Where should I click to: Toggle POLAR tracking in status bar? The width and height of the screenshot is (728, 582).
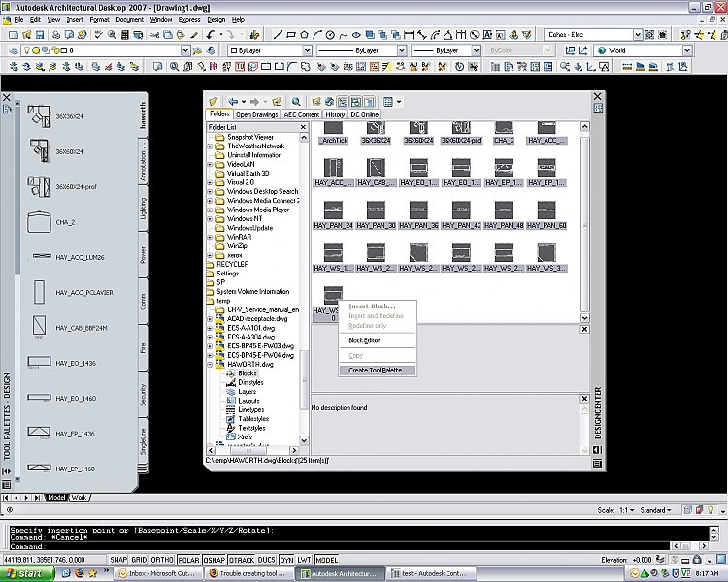188,560
